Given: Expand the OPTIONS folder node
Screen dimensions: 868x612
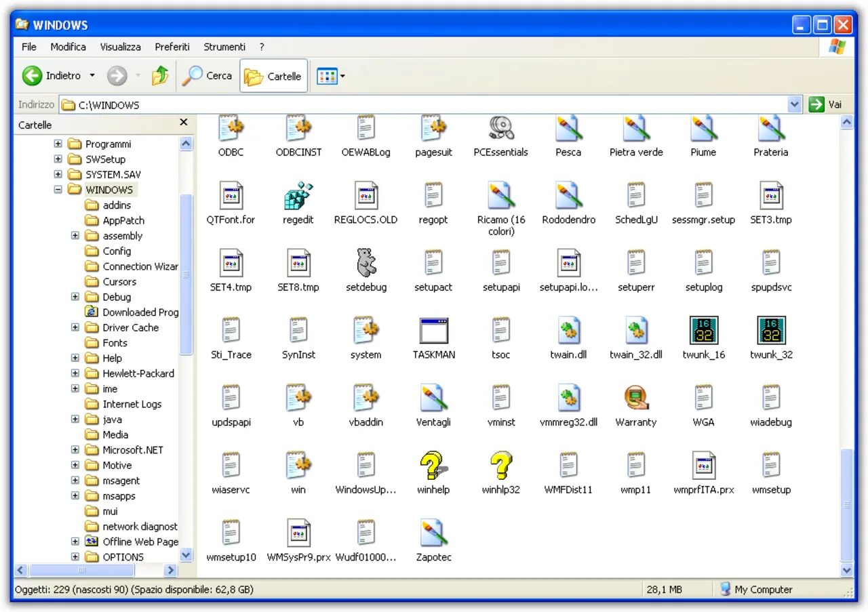Looking at the screenshot, I should coord(75,557).
